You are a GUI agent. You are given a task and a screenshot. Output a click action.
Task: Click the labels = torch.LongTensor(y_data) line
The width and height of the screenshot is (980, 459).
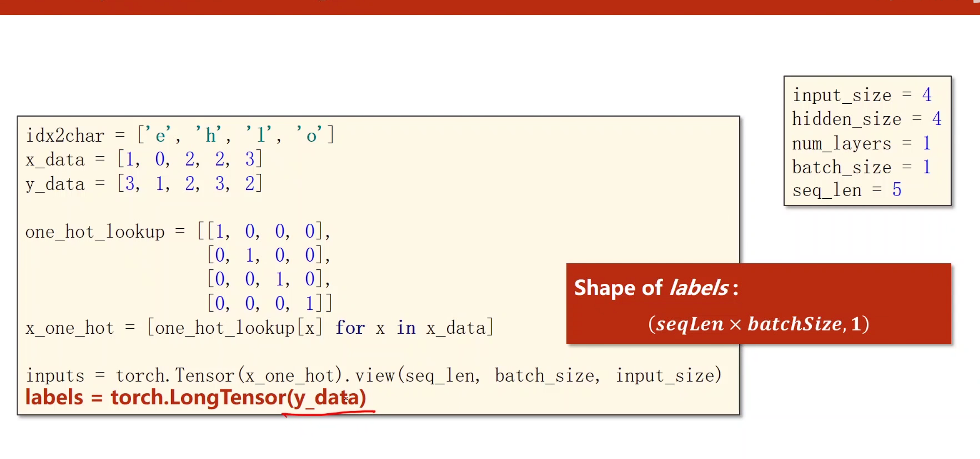(196, 397)
